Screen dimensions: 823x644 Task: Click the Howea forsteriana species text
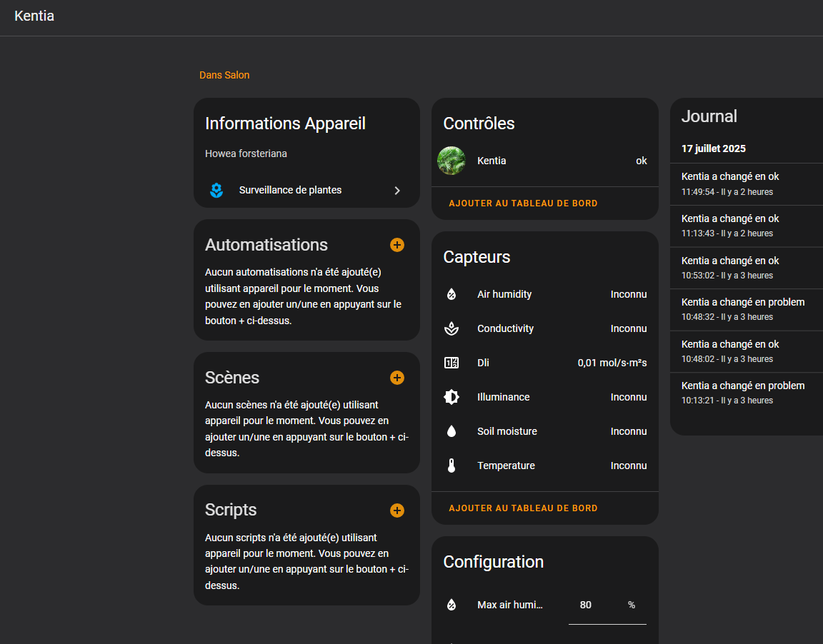tap(246, 154)
